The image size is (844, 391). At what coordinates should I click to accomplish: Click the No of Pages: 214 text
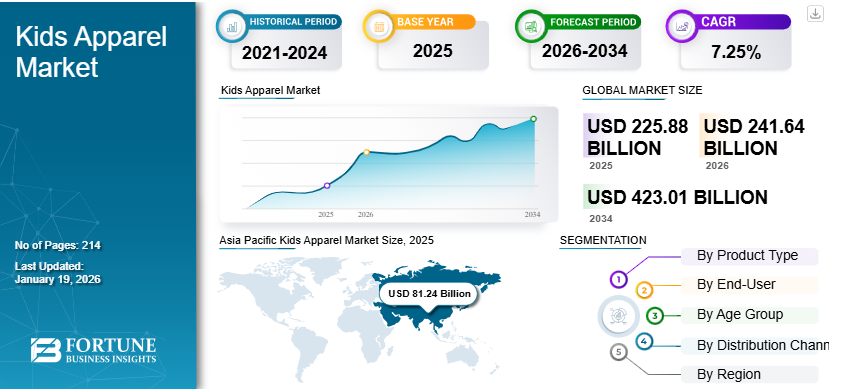[x=58, y=246]
